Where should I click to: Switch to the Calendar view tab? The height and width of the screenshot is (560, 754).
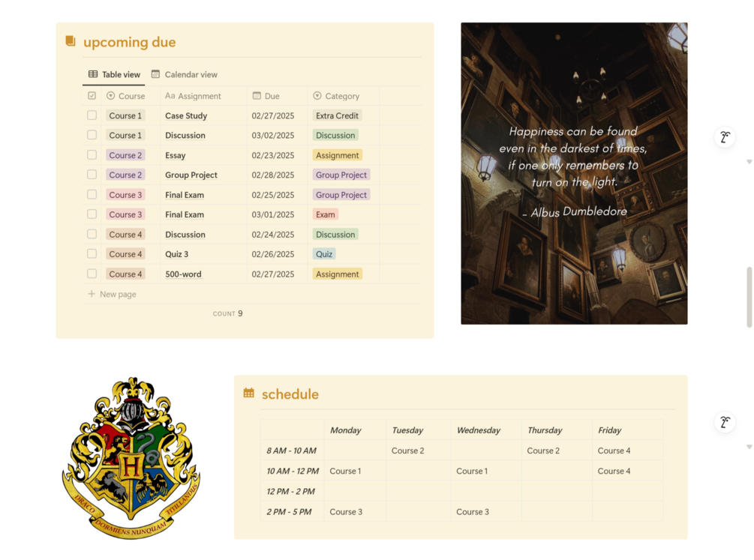[x=185, y=74]
